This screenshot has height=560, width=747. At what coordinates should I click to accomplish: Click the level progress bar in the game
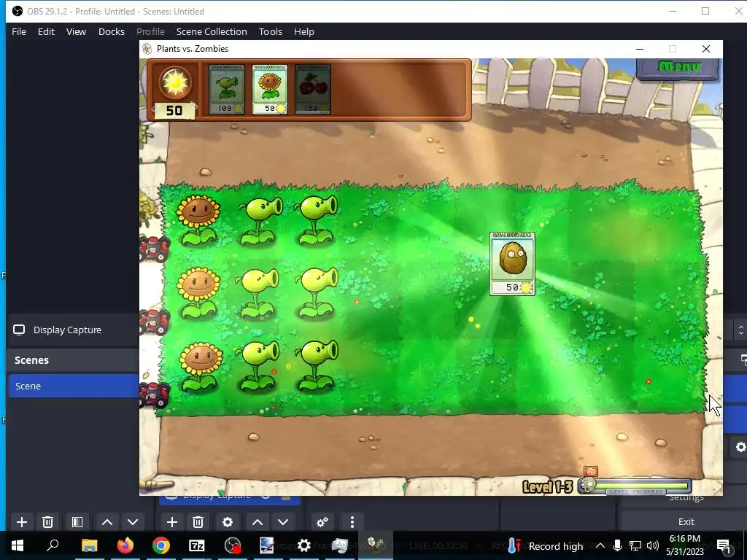(x=635, y=486)
